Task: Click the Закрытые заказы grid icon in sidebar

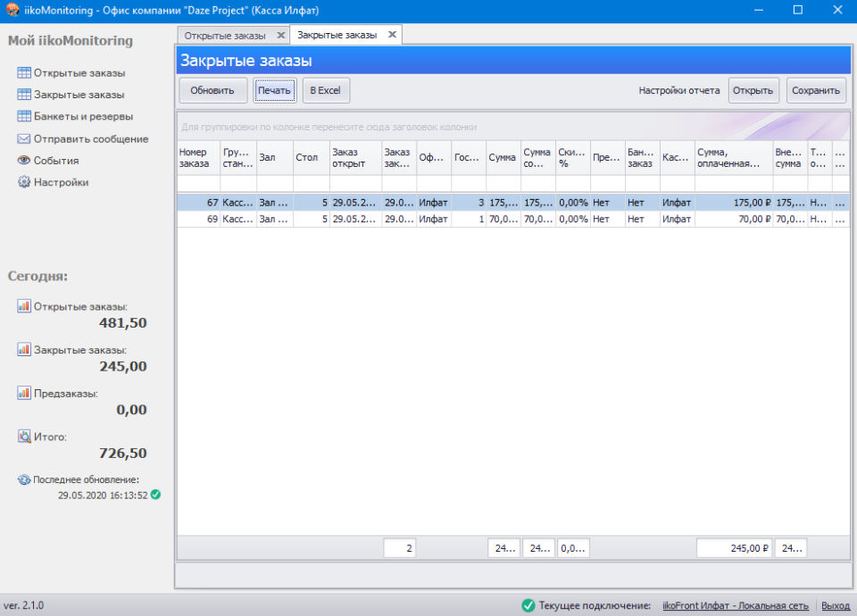Action: pos(24,95)
